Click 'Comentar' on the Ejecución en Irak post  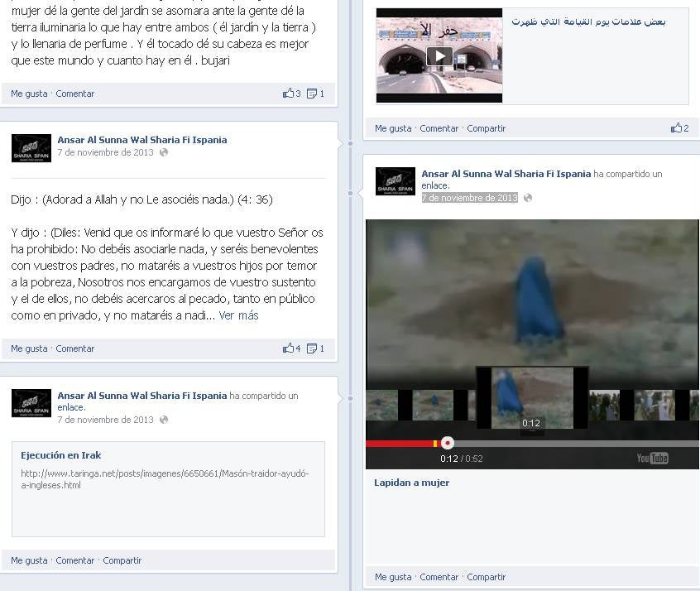coord(74,560)
